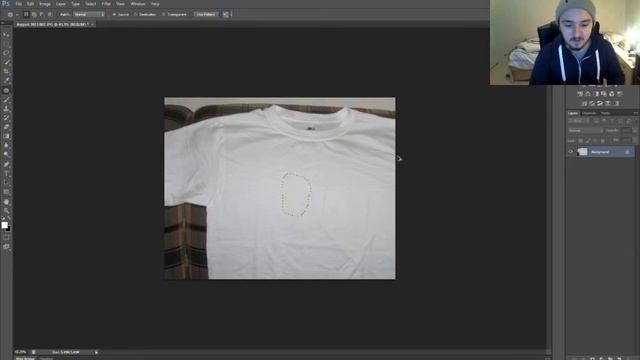Screen dimensions: 640x360
Task: Select the Crop tool
Action: [6, 71]
